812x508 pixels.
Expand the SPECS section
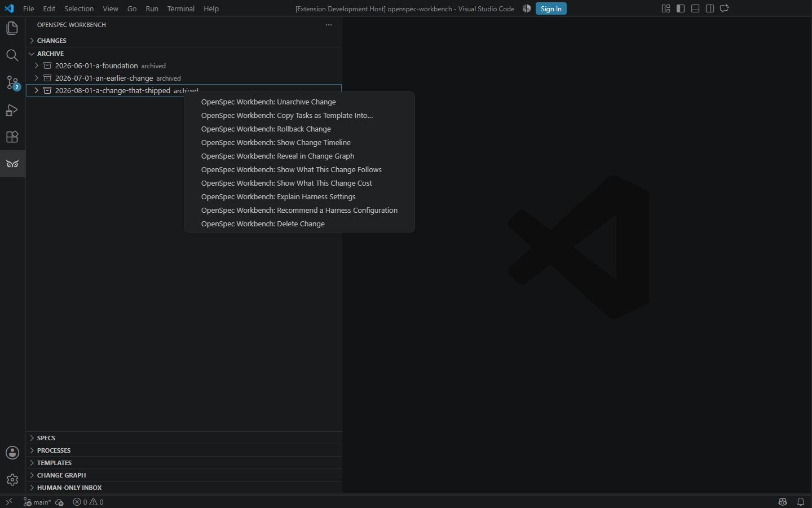[184, 438]
